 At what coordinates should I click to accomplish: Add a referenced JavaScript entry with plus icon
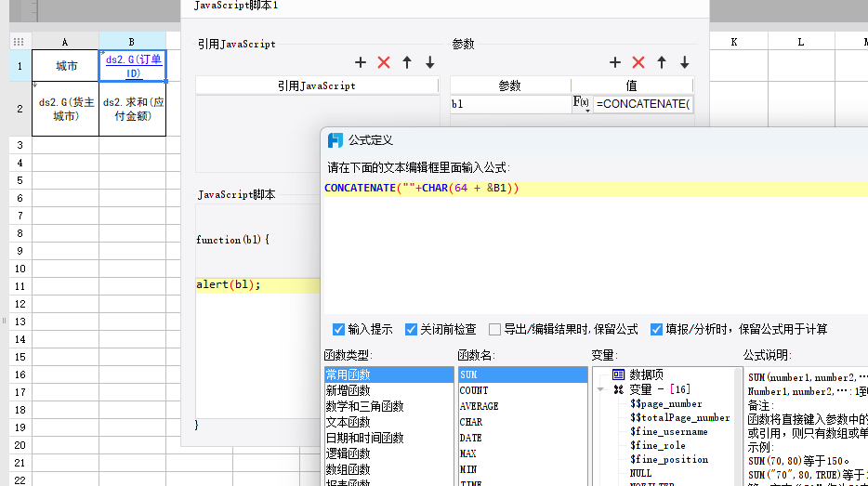click(x=361, y=62)
